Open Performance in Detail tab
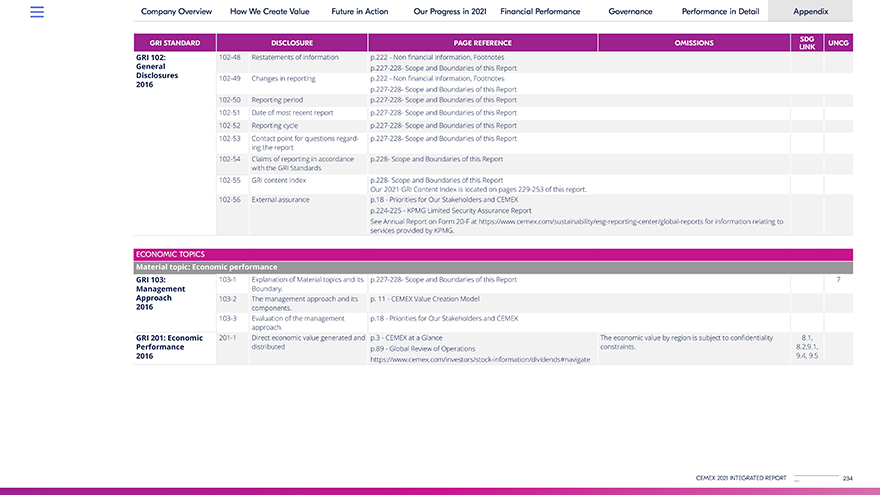This screenshot has height=495, width=880. point(719,12)
